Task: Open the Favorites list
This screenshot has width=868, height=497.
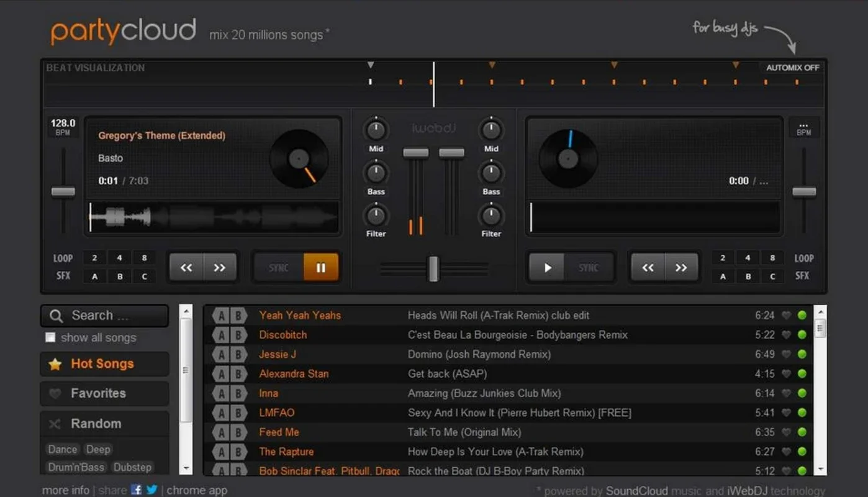Action: point(104,393)
